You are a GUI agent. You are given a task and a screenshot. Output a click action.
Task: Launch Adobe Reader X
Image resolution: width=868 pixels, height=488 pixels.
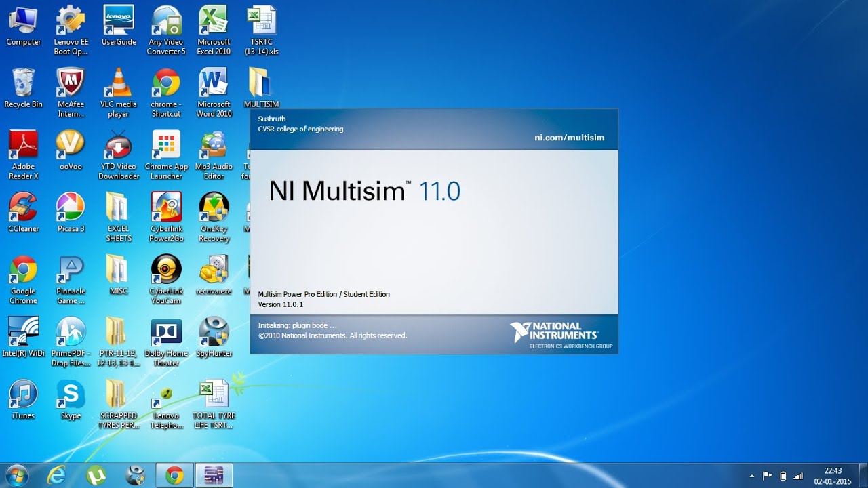[24, 155]
